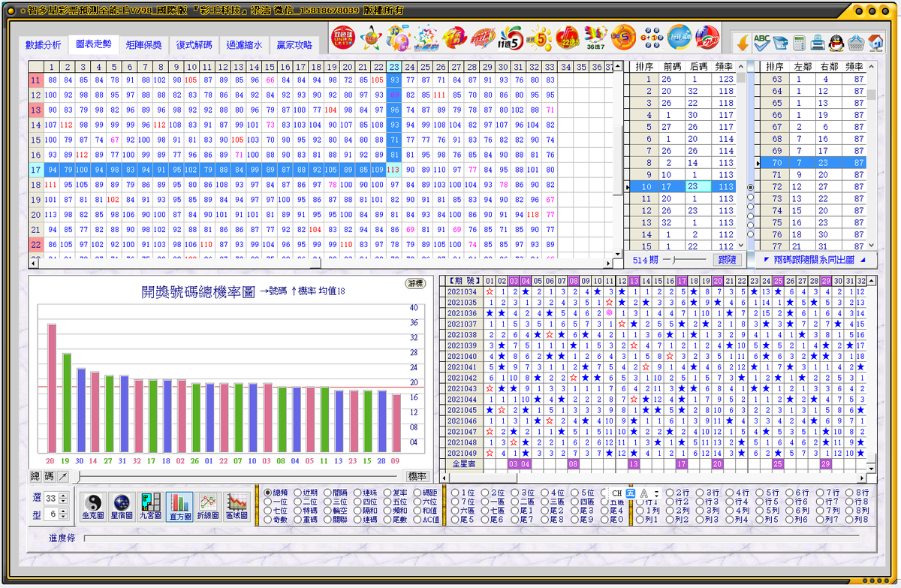The height and width of the screenshot is (588, 901).
Task: Select the 近期 radio option
Action: pyautogui.click(x=306, y=493)
